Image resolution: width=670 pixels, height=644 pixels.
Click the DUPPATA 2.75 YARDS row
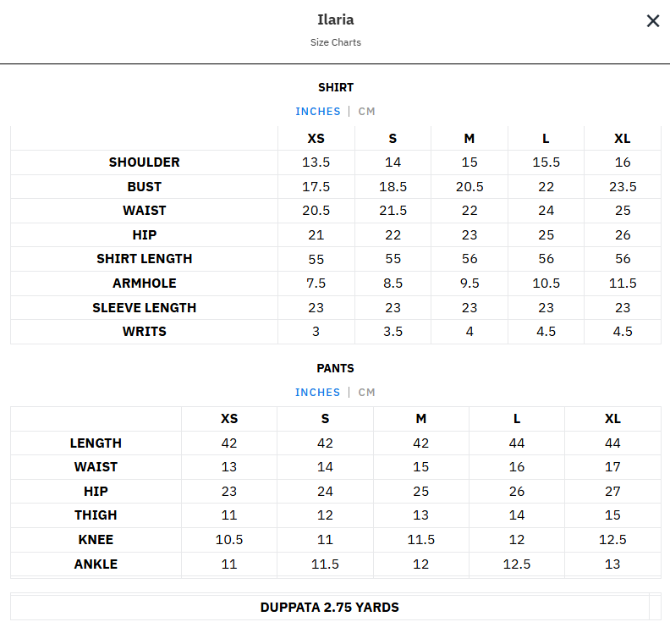(x=330, y=608)
